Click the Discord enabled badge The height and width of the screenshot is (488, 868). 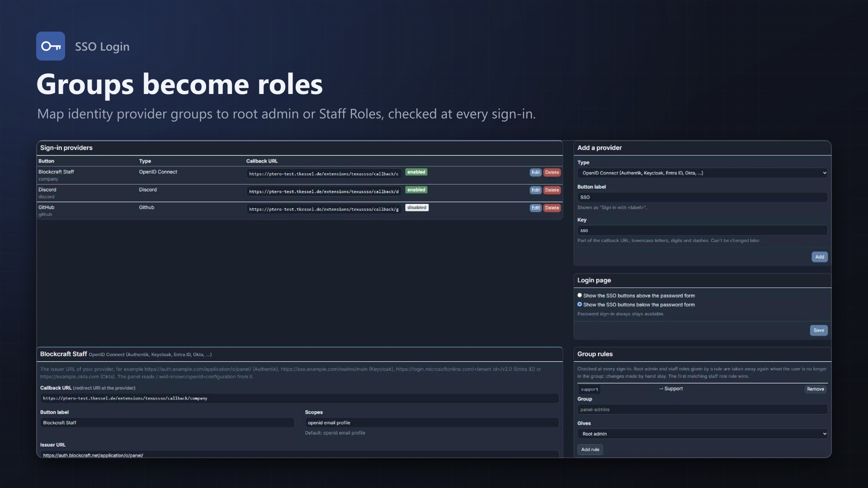416,190
